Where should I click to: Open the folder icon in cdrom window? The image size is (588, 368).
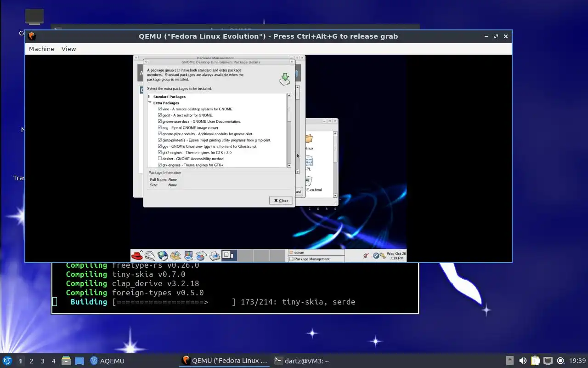[309, 139]
